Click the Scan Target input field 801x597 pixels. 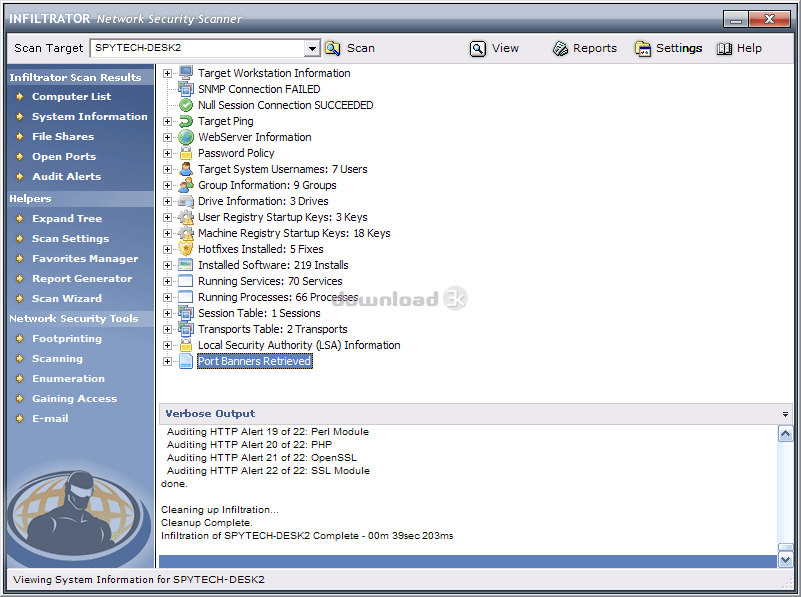point(197,48)
